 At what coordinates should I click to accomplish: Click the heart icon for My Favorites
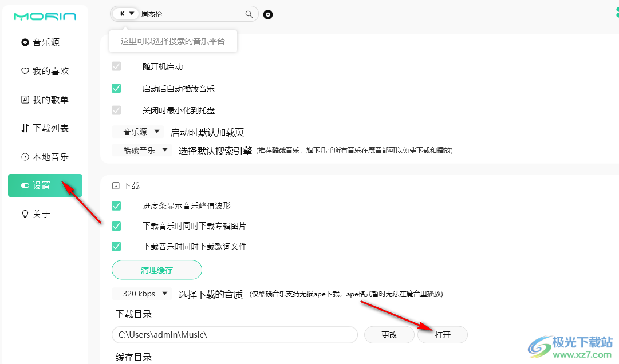click(25, 71)
